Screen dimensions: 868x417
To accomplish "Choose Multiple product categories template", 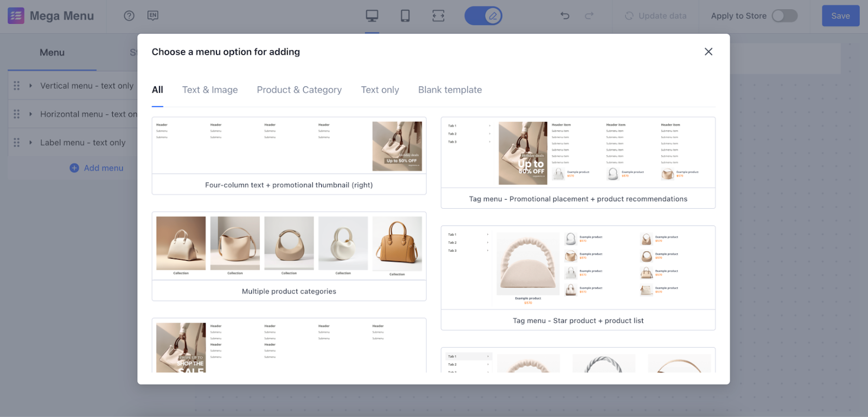I will 289,256.
